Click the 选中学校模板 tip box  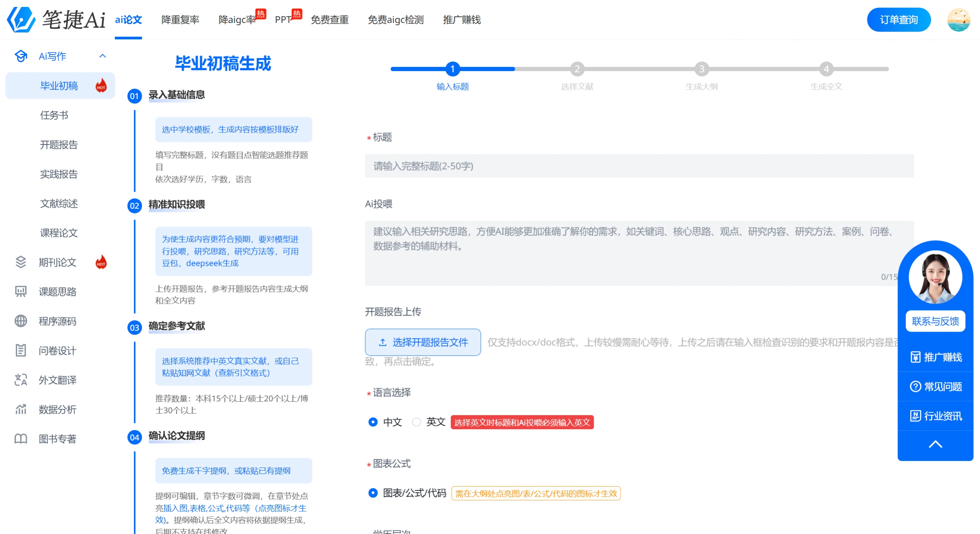tap(234, 129)
